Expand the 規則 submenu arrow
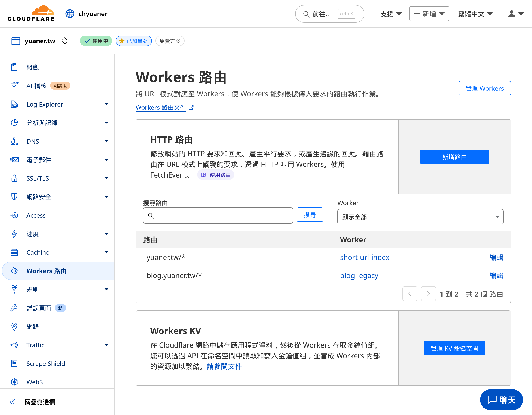Viewport: 532px width, 415px height. pos(106,289)
